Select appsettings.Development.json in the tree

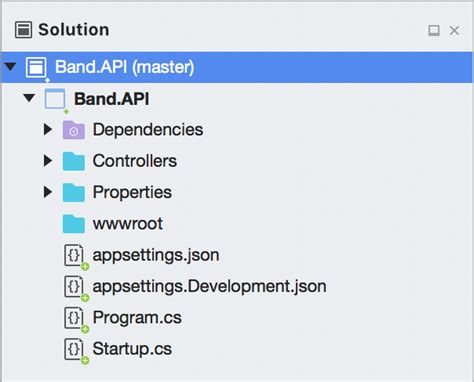209,287
